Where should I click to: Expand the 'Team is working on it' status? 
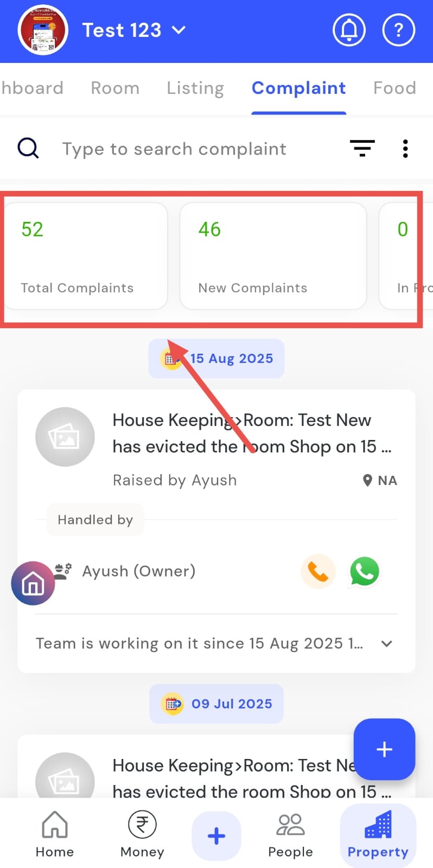point(386,643)
